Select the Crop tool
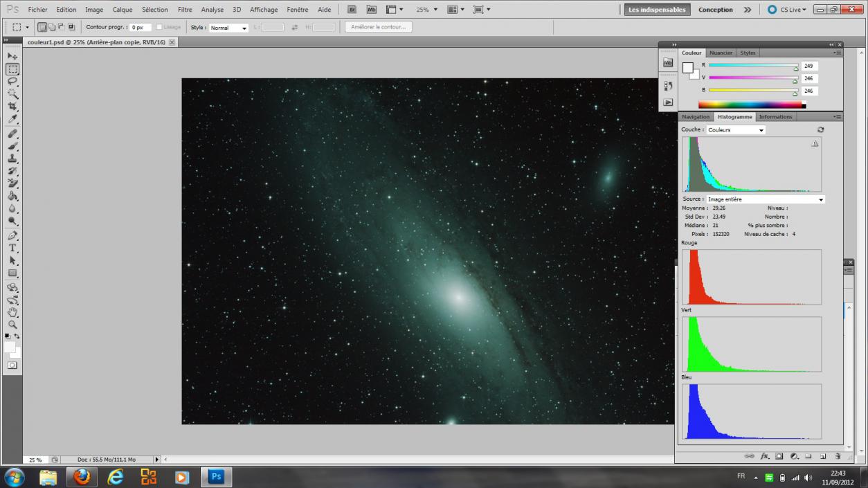 point(12,107)
